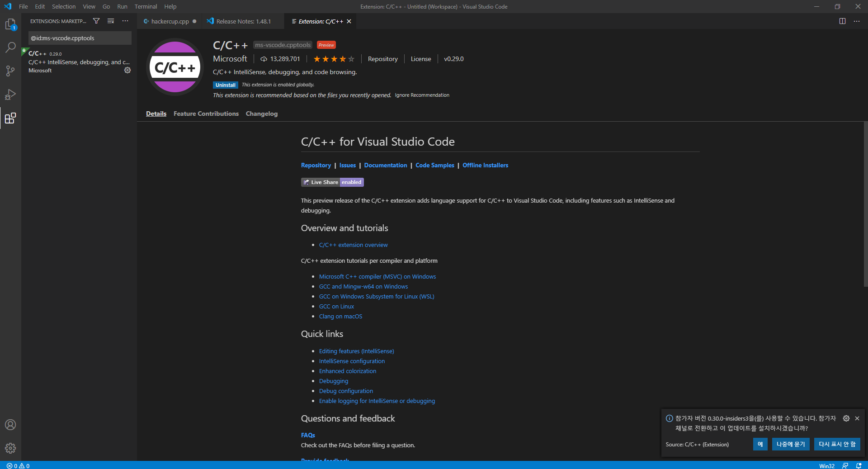Open Enhanced colorization link
The image size is (868, 469).
pos(348,371)
